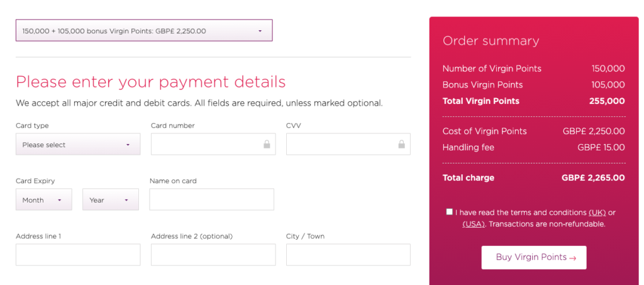Click the Order summary heading
This screenshot has width=644, height=285.
491,41
